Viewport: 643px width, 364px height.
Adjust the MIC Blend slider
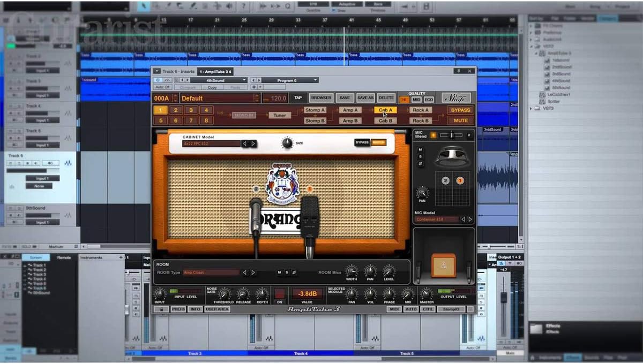(453, 135)
